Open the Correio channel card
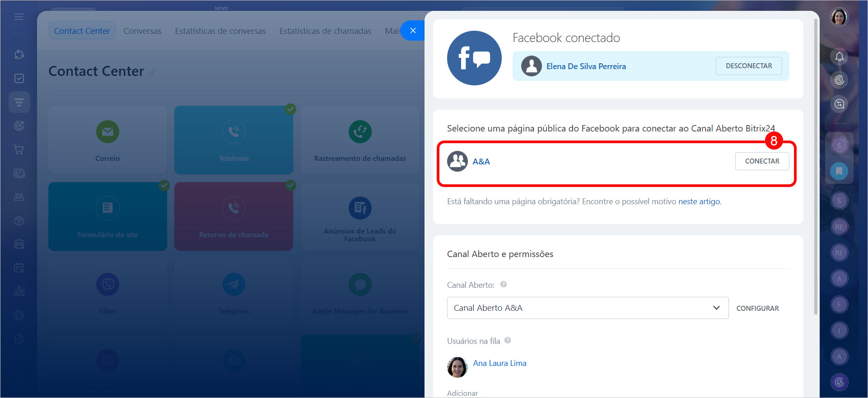The image size is (868, 398). pyautogui.click(x=107, y=140)
